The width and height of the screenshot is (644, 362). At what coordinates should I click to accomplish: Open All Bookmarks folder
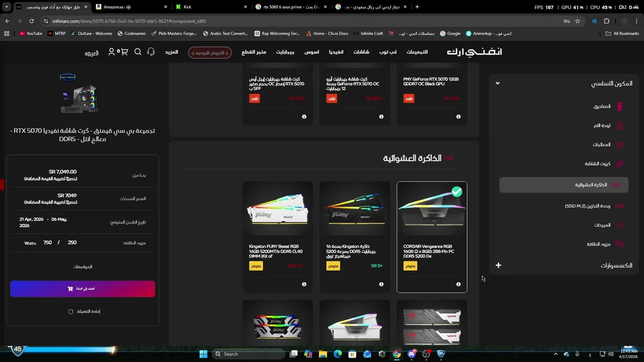(x=622, y=34)
